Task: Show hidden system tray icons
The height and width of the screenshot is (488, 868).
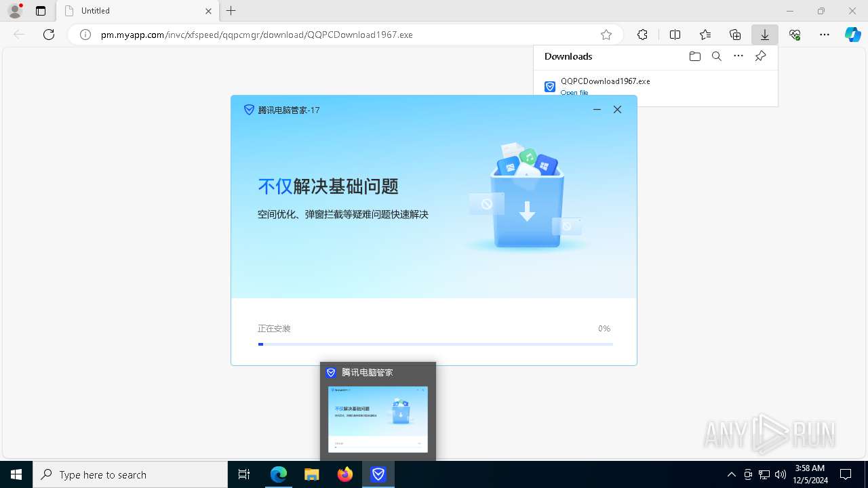Action: pyautogui.click(x=731, y=474)
